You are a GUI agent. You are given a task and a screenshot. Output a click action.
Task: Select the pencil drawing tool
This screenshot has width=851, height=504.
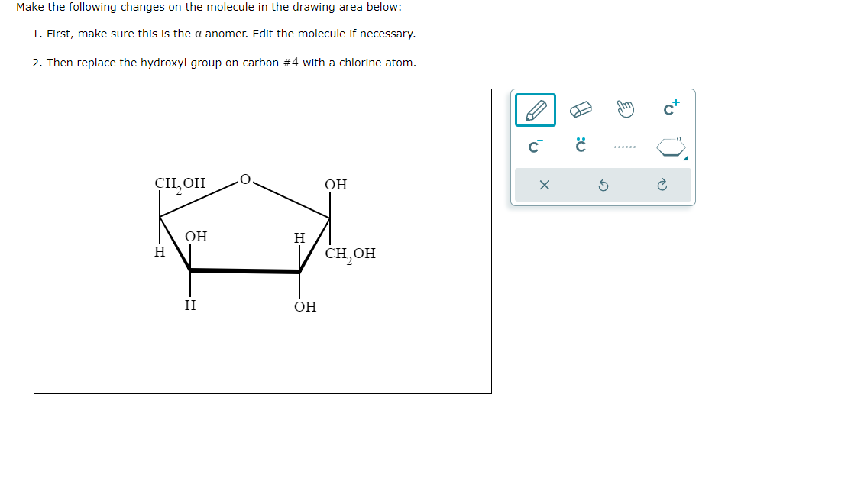[535, 109]
